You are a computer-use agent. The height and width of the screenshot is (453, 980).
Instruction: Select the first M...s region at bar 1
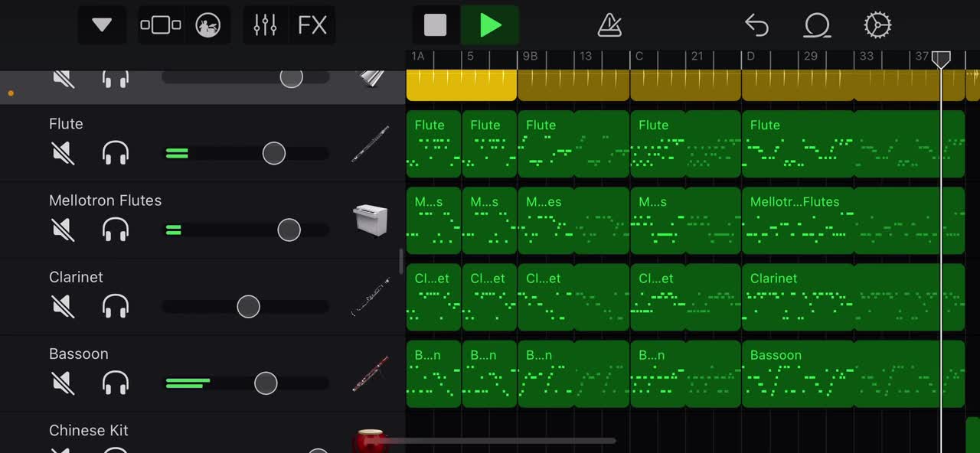433,220
